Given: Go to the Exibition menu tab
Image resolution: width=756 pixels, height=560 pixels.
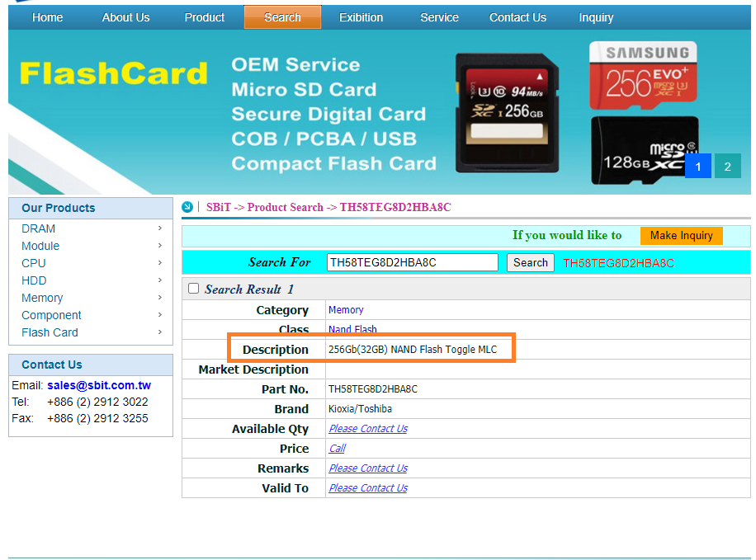Looking at the screenshot, I should (361, 17).
